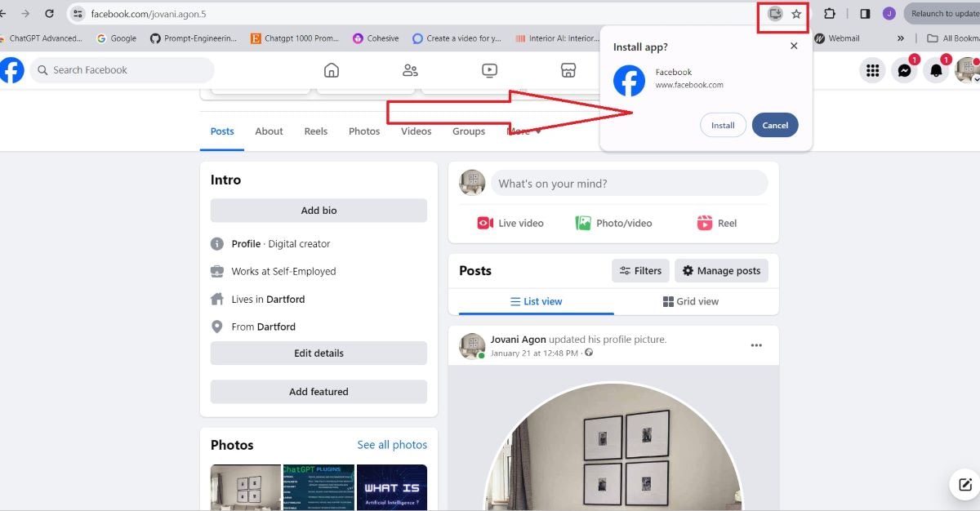Open the apps Menu grid icon
980x511 pixels.
(872, 70)
